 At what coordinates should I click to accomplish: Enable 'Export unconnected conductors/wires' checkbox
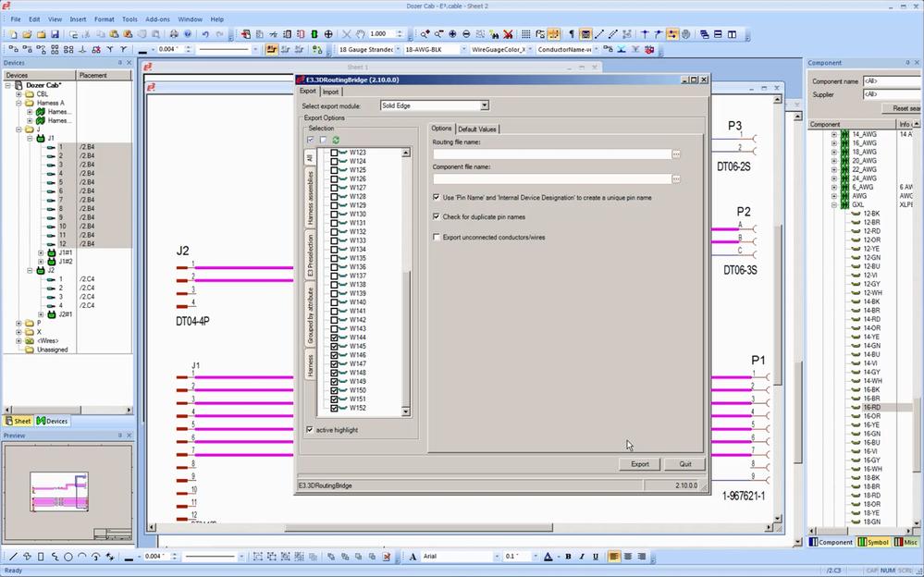[436, 238]
